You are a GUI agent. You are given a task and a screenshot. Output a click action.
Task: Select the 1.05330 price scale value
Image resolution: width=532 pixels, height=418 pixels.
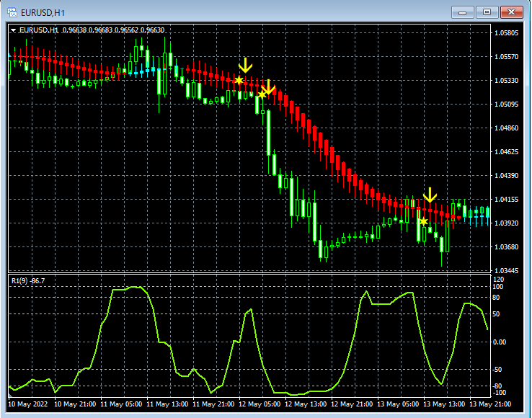coord(507,81)
